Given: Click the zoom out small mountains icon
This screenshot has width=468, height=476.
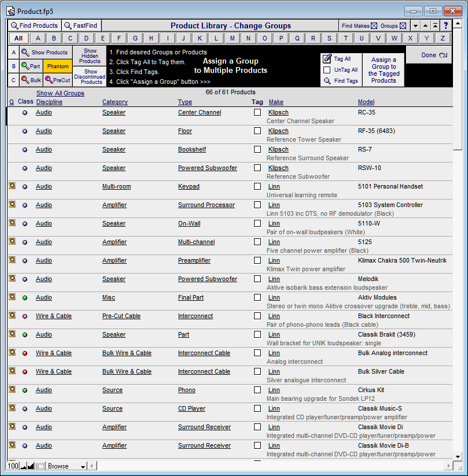Looking at the screenshot, I should click(23, 466).
